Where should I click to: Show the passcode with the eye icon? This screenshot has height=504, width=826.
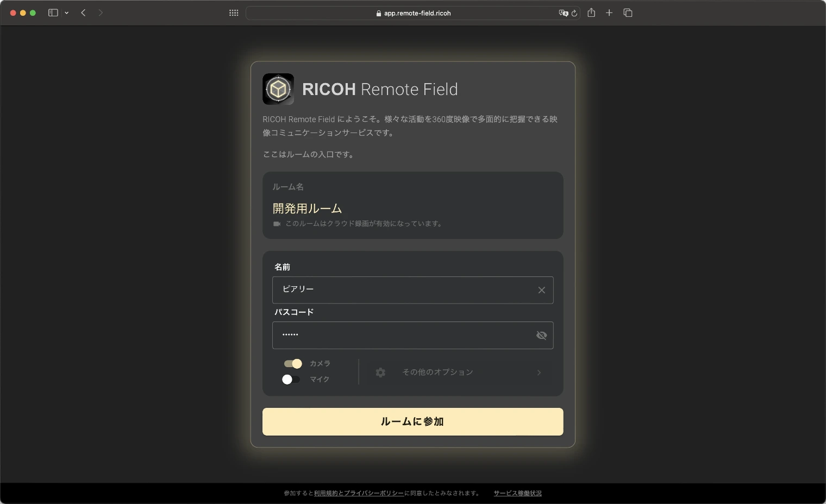pos(541,335)
